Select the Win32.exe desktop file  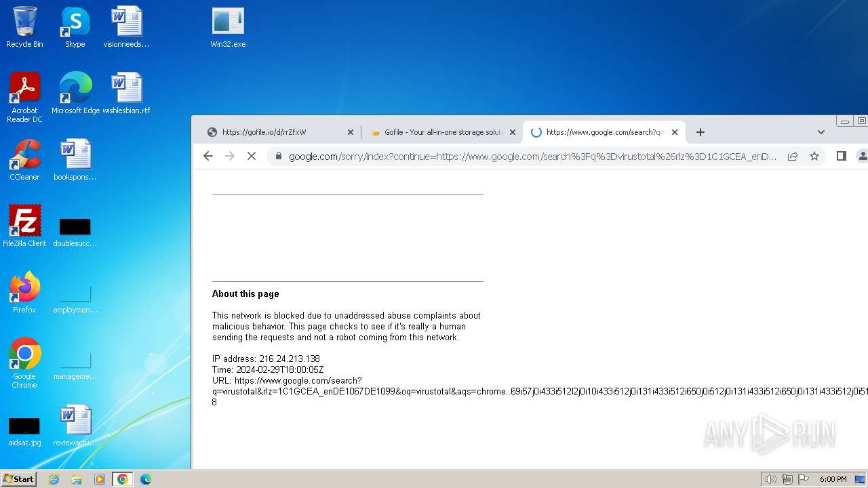pos(228,27)
